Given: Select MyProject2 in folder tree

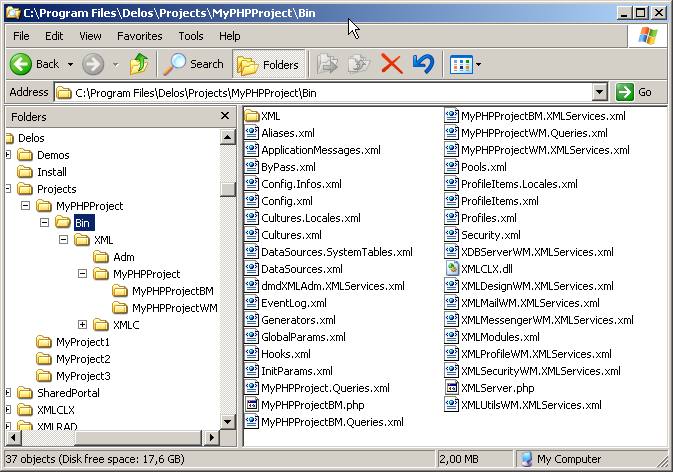Looking at the screenshot, I should click(x=82, y=359).
